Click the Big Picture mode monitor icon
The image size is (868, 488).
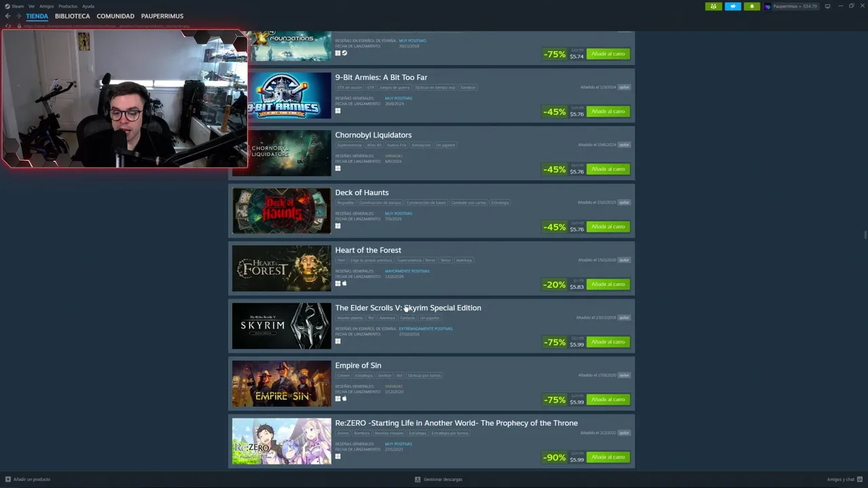(827, 6)
